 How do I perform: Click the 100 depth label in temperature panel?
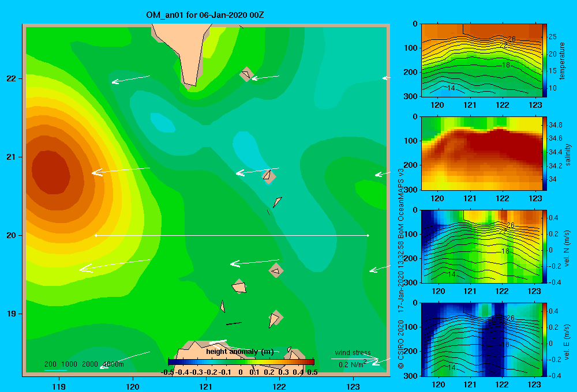coord(411,48)
